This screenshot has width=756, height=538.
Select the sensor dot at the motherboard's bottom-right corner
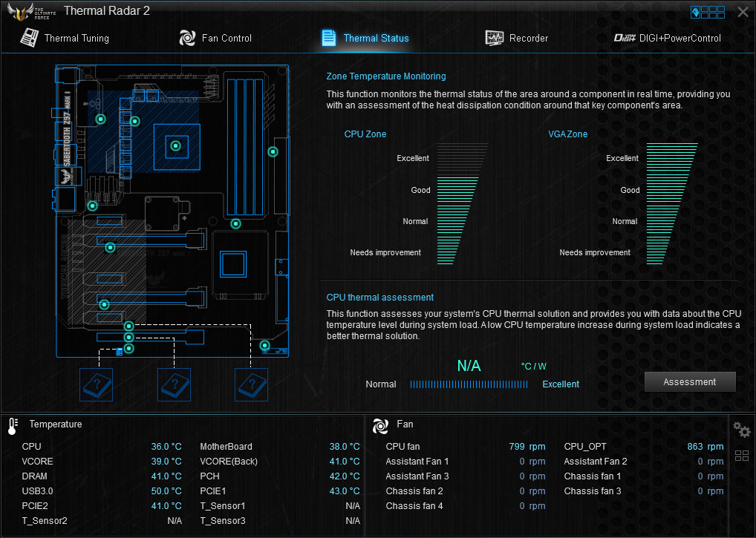point(264,345)
